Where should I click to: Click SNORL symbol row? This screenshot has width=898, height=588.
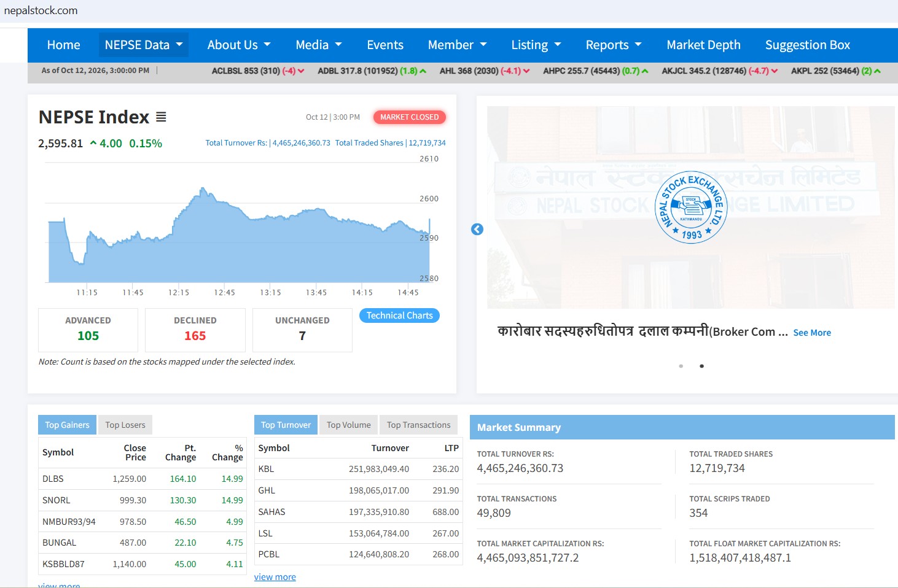(x=143, y=500)
